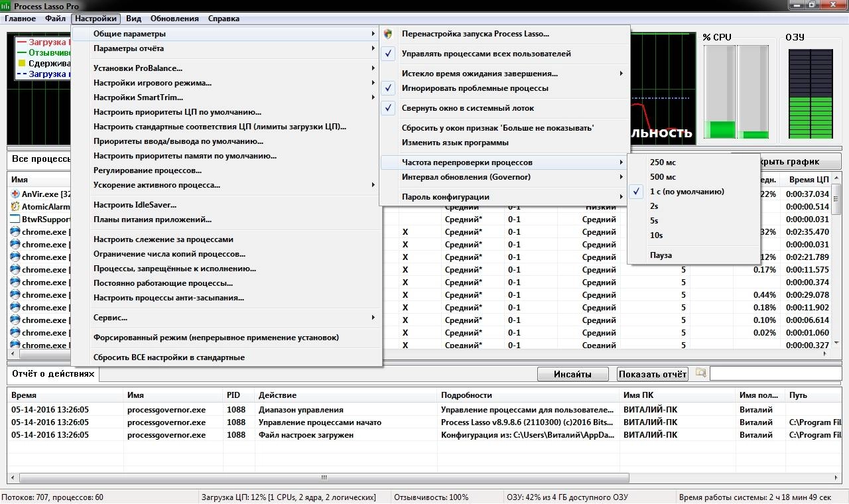Expand Пароль конфигурации submenu
Viewport: 849px width, 504px height.
(505, 197)
